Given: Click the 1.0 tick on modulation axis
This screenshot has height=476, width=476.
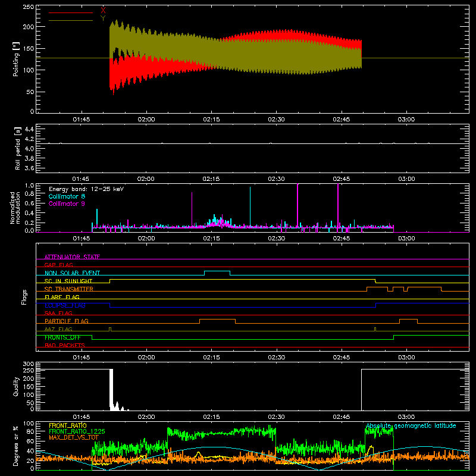Looking at the screenshot, I should point(29,186).
